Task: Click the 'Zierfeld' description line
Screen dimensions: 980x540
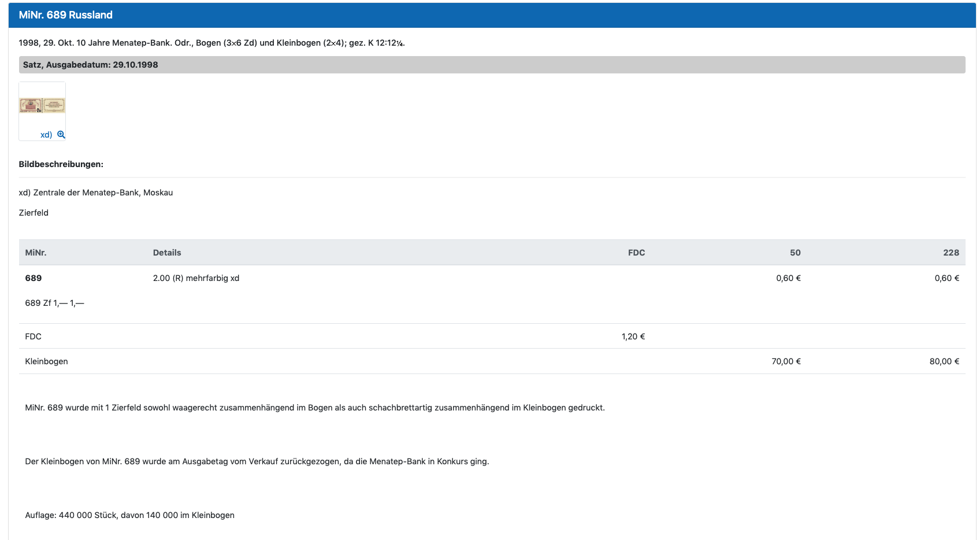Action: tap(34, 213)
